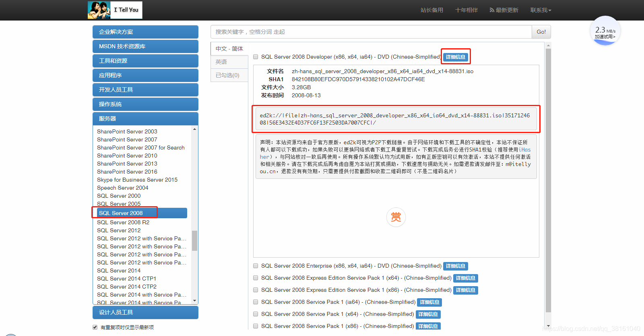
Task: Open the 已勾选(0) tab
Action: (x=229, y=75)
